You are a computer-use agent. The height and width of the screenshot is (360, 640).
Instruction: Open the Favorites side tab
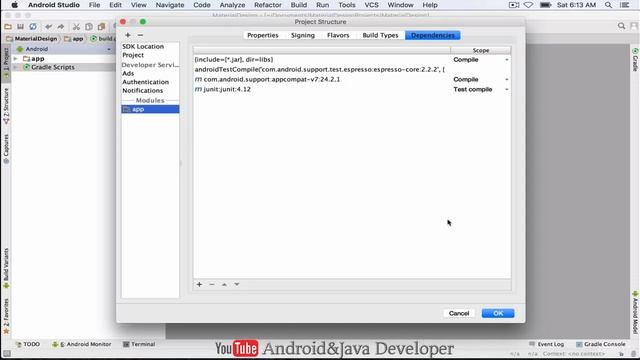[6, 316]
